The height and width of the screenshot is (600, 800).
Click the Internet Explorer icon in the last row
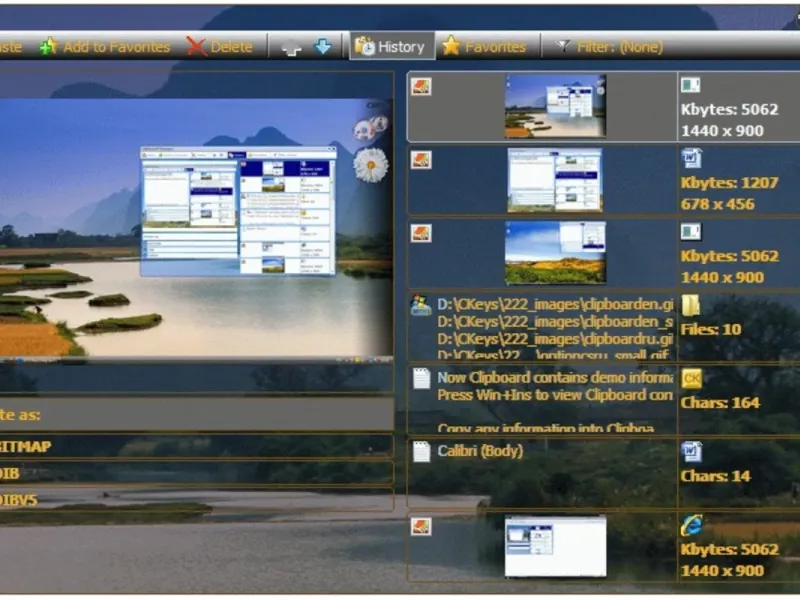point(691,525)
